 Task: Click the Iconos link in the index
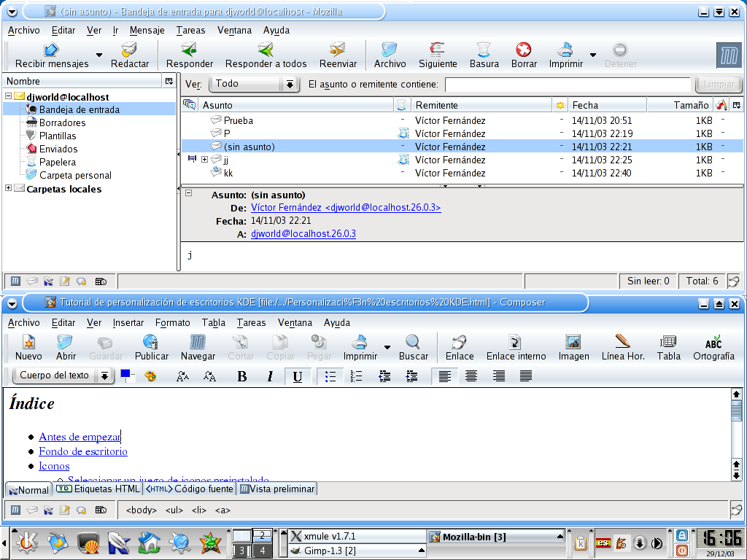click(x=54, y=466)
